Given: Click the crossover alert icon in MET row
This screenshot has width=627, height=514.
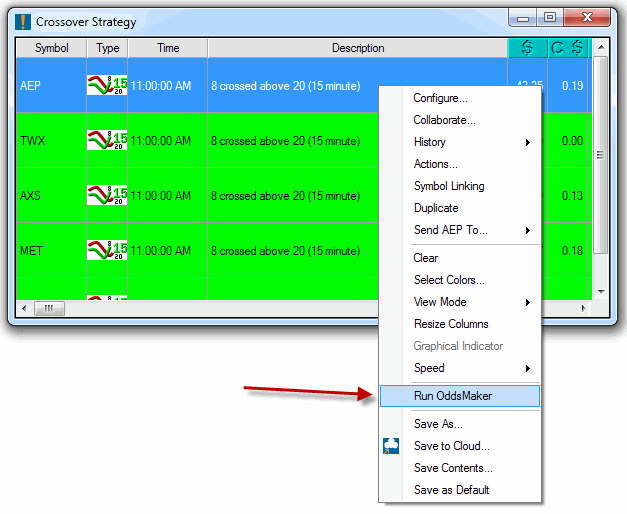Looking at the screenshot, I should pos(107,251).
